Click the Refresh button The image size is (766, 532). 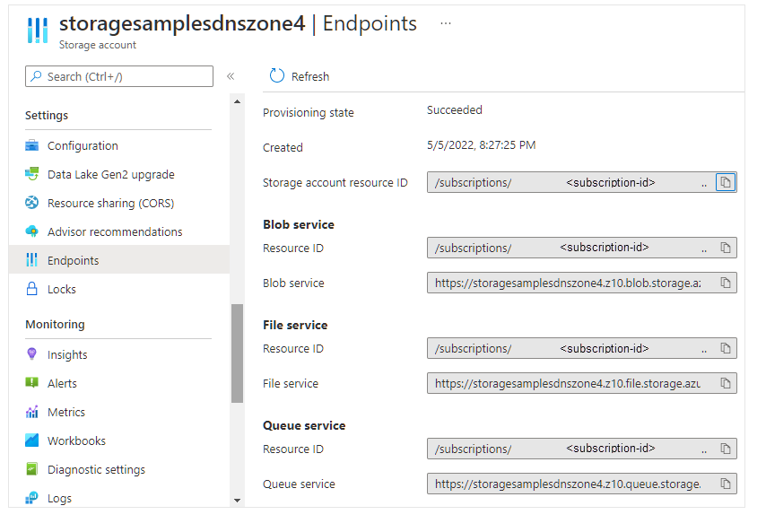coord(299,76)
